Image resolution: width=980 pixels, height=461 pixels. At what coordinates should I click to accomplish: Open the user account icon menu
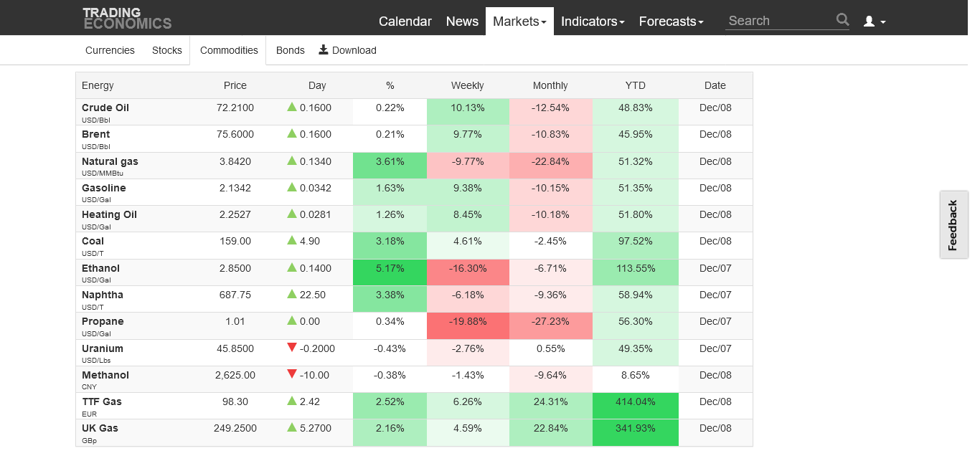click(x=874, y=22)
